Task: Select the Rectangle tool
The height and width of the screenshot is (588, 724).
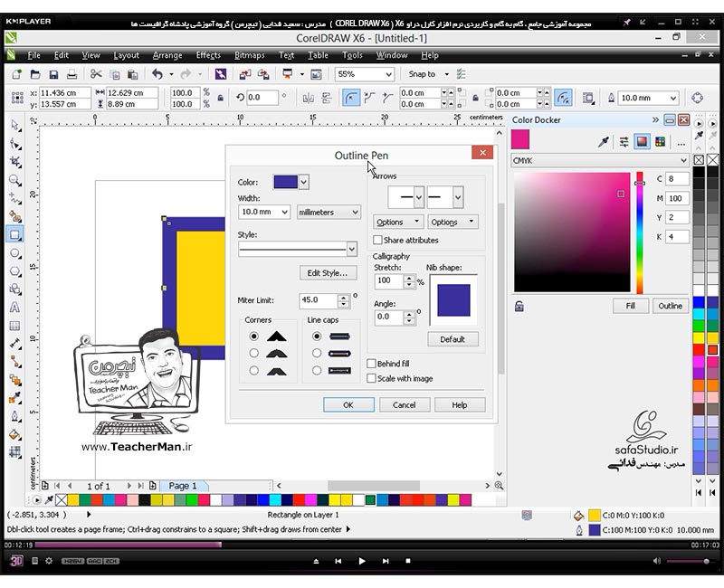Action: point(15,234)
